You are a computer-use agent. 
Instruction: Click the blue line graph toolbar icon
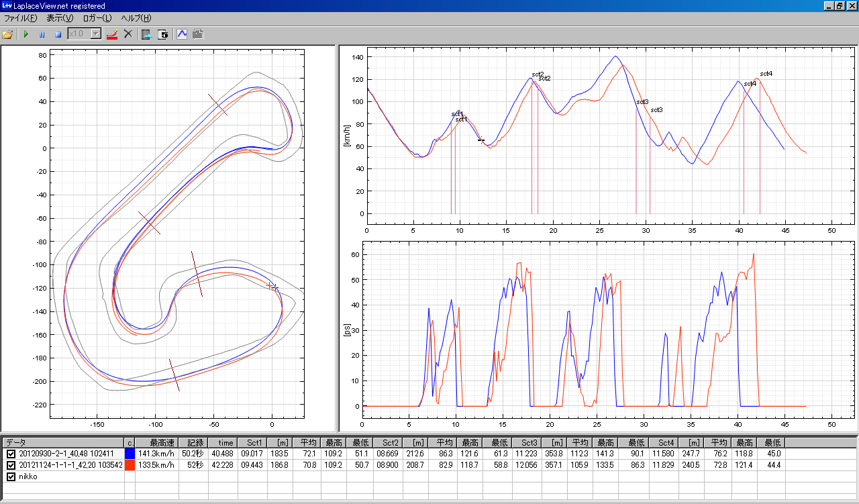point(182,34)
